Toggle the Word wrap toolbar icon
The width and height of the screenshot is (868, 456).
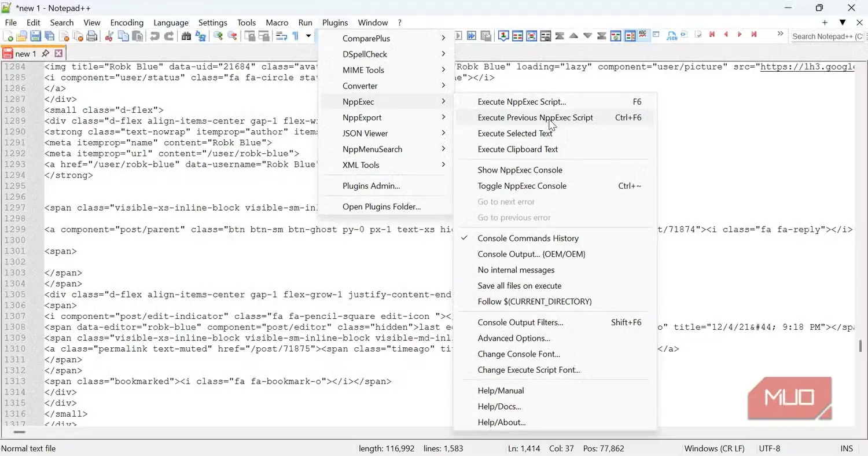click(281, 36)
